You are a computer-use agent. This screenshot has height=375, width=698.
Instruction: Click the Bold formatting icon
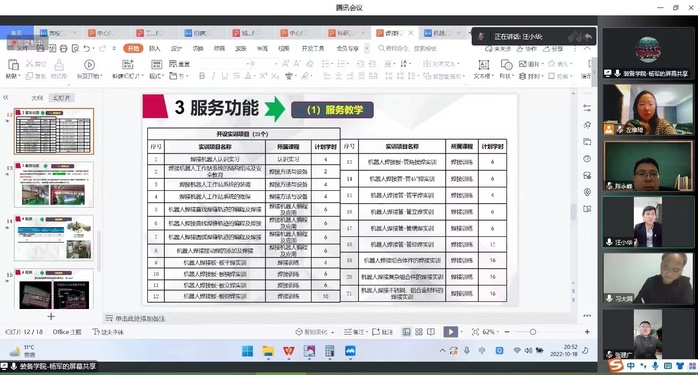point(202,76)
